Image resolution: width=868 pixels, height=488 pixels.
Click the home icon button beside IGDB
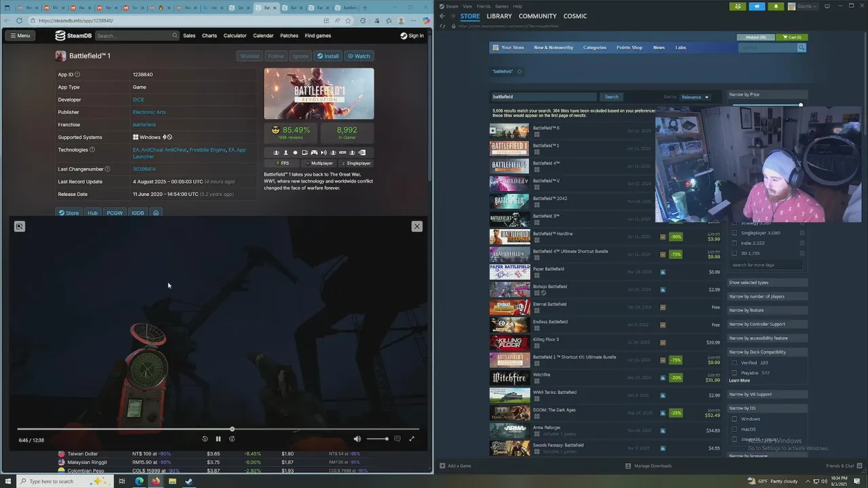pos(156,213)
